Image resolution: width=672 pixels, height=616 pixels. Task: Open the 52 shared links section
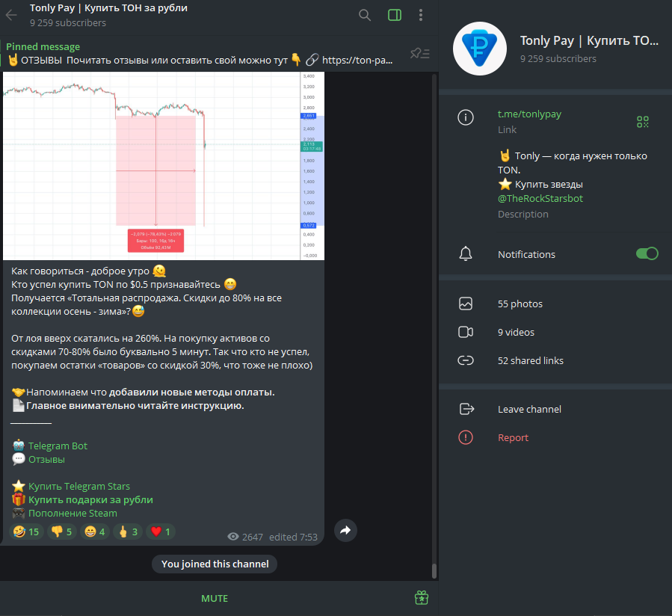[x=530, y=361]
